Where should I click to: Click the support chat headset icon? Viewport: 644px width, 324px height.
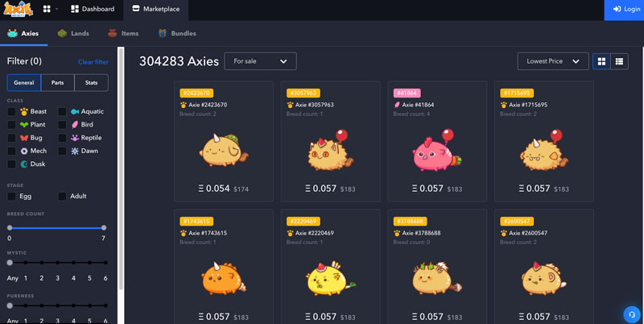pos(632,314)
